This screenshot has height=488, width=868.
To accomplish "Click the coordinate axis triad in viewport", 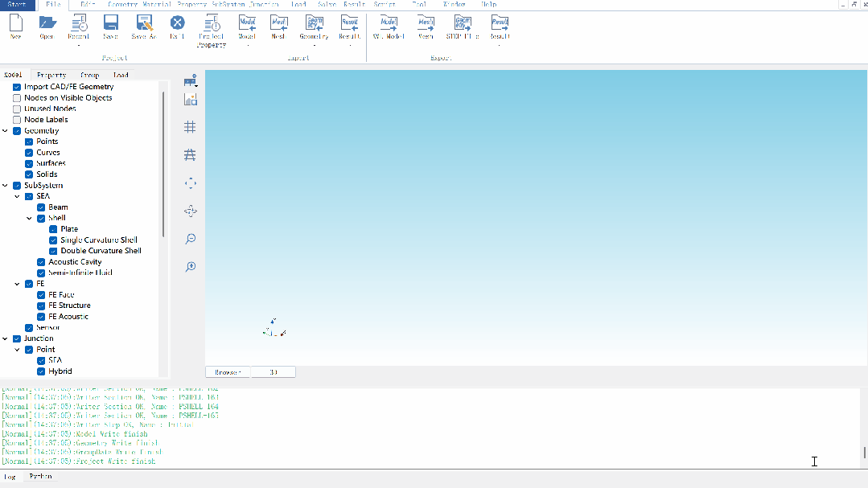I will (274, 328).
